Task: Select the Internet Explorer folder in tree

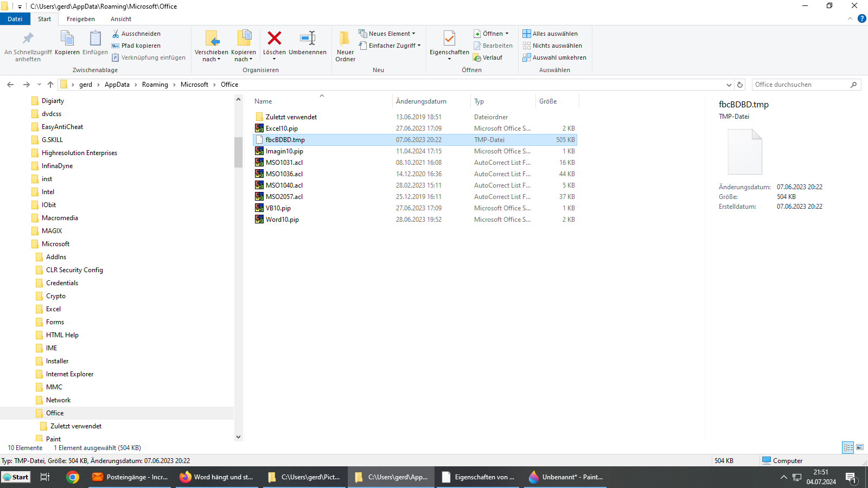Action: [x=69, y=374]
